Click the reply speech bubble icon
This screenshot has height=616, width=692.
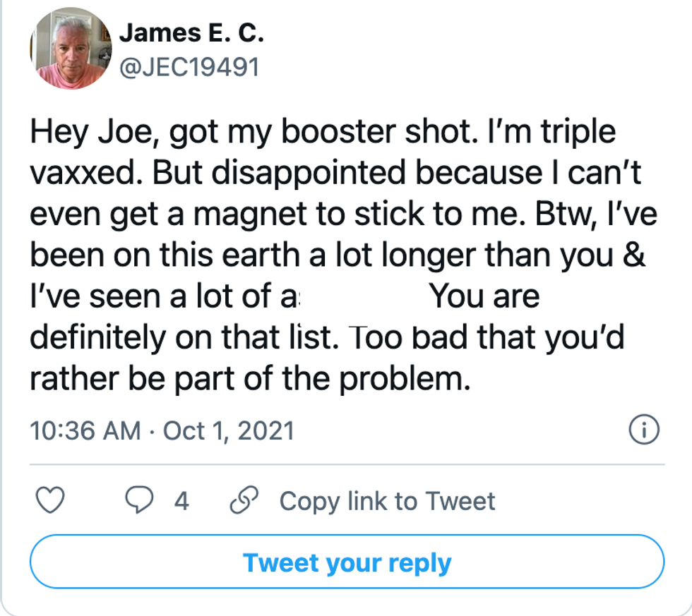[x=141, y=501]
